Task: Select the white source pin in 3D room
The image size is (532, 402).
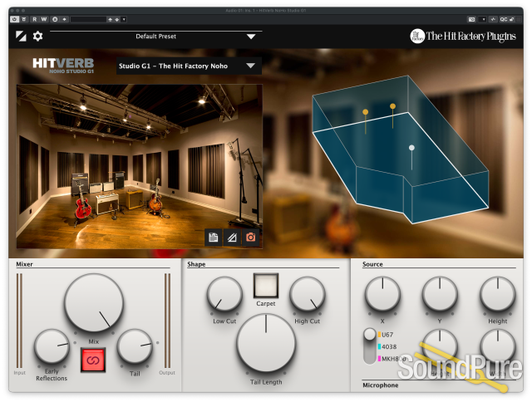Action: click(x=411, y=148)
